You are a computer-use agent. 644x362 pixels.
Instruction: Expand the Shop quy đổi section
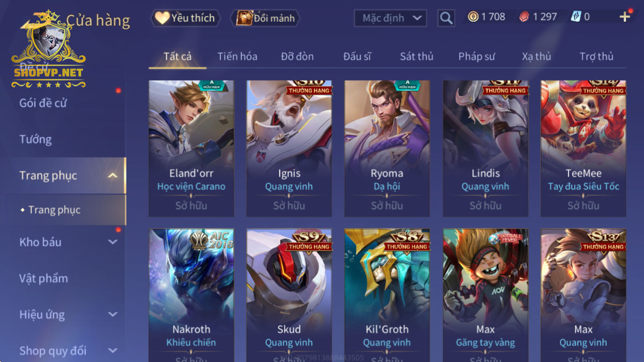point(113,350)
